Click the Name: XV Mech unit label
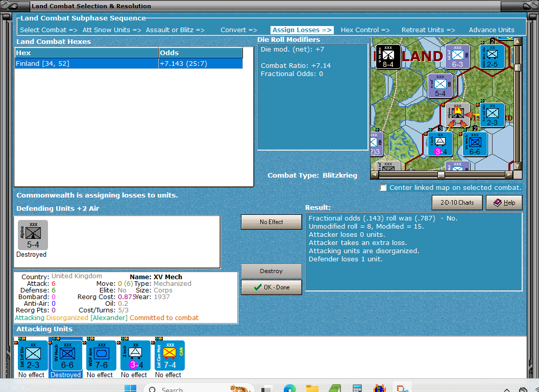Image resolution: width=539 pixels, height=392 pixels. [156, 277]
